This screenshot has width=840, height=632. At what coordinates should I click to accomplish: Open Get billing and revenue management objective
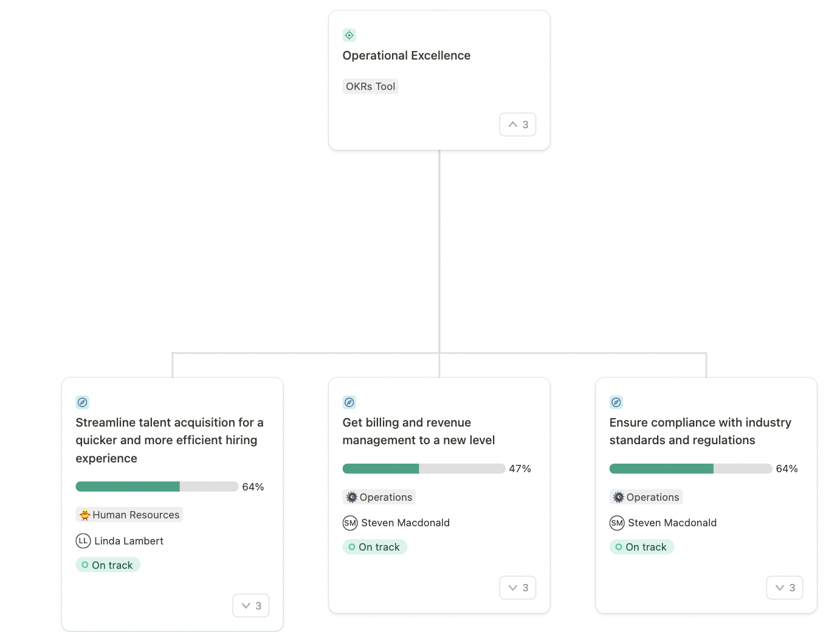419,431
